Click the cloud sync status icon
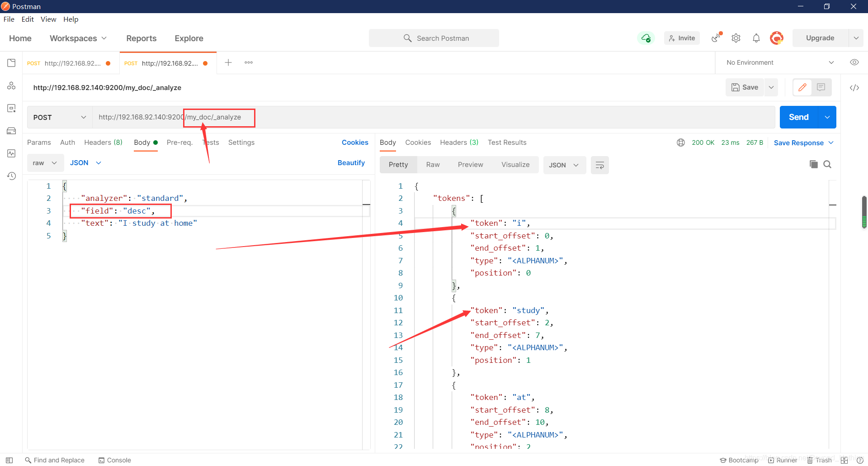 point(646,38)
